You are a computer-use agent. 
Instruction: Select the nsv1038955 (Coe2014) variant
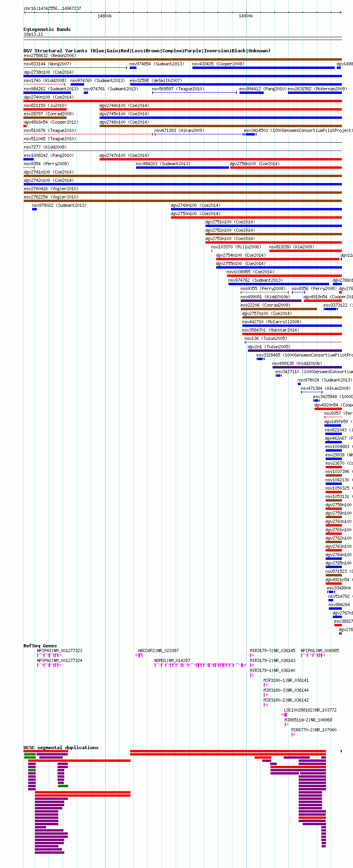click(250, 272)
